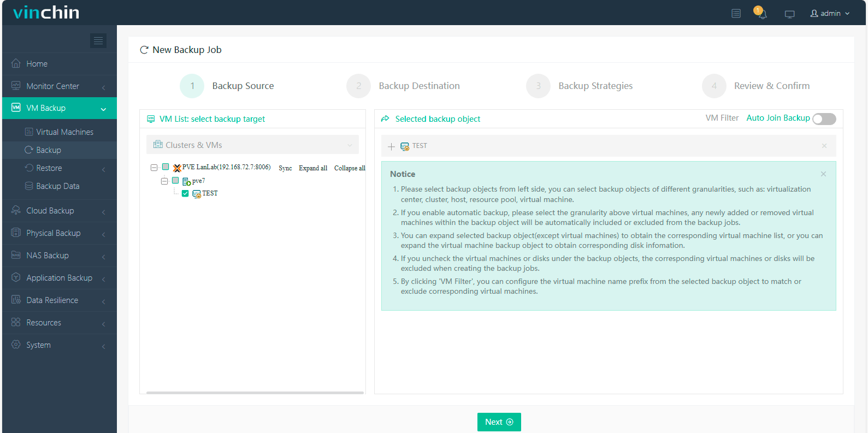Click the refresh icon beside New Backup Job

144,50
